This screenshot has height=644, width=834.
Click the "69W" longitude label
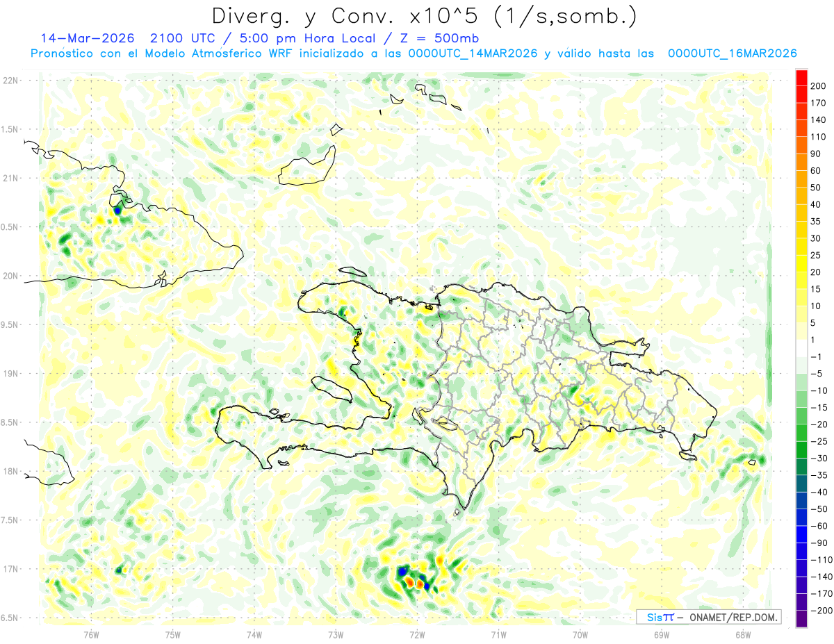point(661,636)
